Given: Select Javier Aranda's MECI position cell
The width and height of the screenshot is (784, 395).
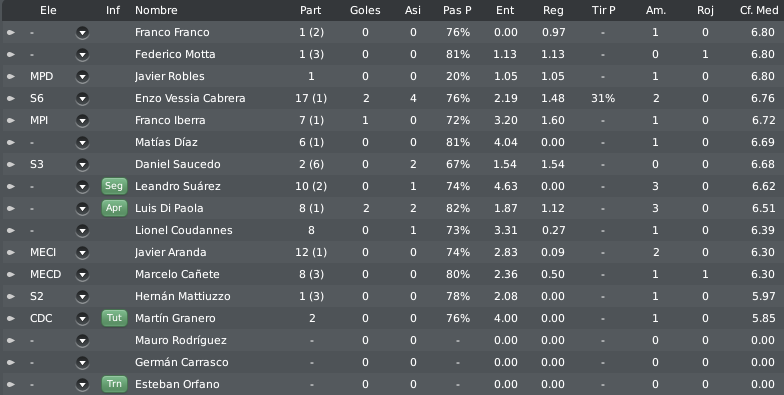Looking at the screenshot, I should [43, 252].
